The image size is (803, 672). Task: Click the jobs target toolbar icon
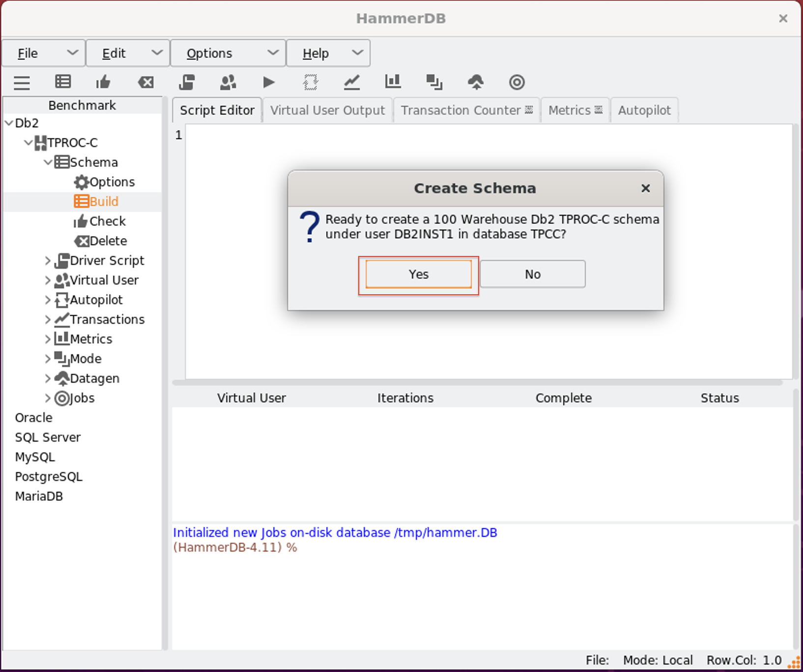[x=517, y=82]
